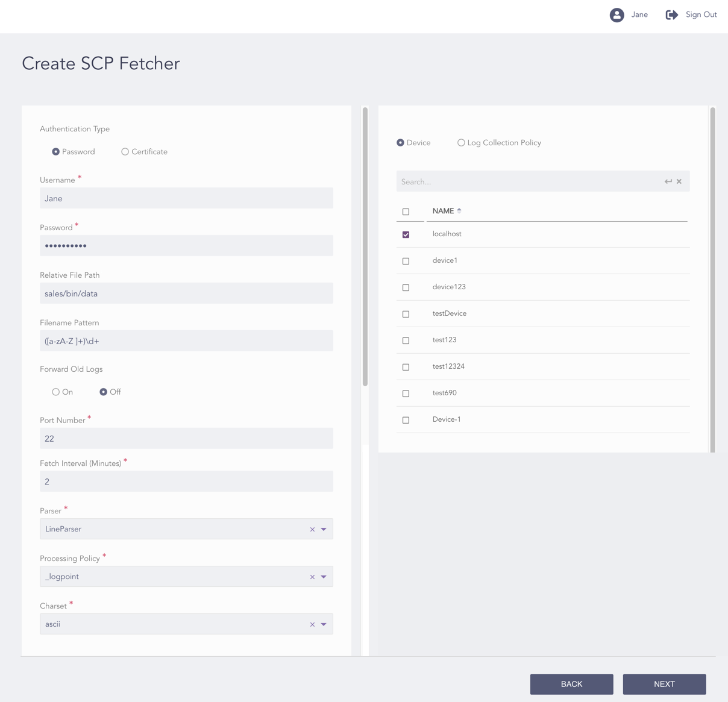Select the Device view option
The image size is (728, 702).
point(400,142)
